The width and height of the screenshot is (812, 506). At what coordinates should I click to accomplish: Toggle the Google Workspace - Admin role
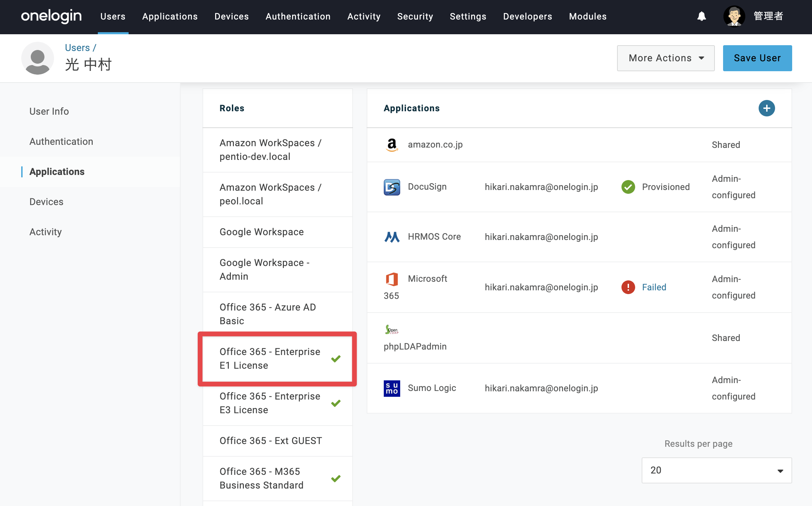pyautogui.click(x=277, y=270)
